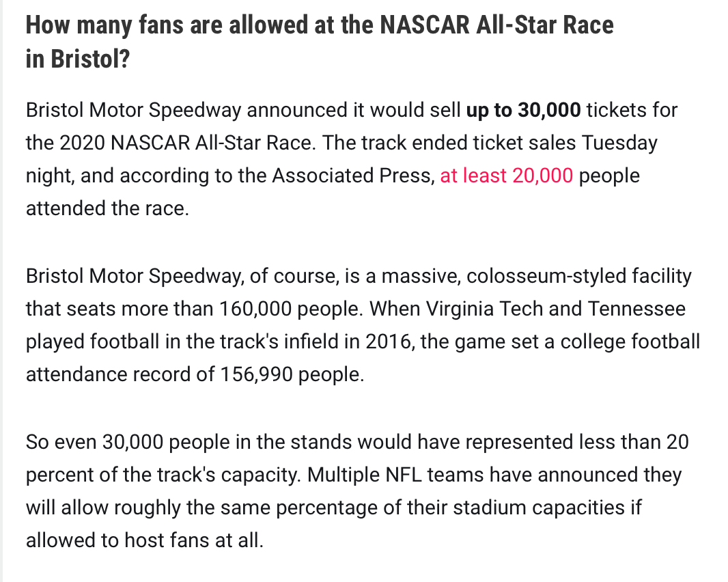Click the word "Tennessee" in the second paragraph

pyautogui.click(x=636, y=309)
